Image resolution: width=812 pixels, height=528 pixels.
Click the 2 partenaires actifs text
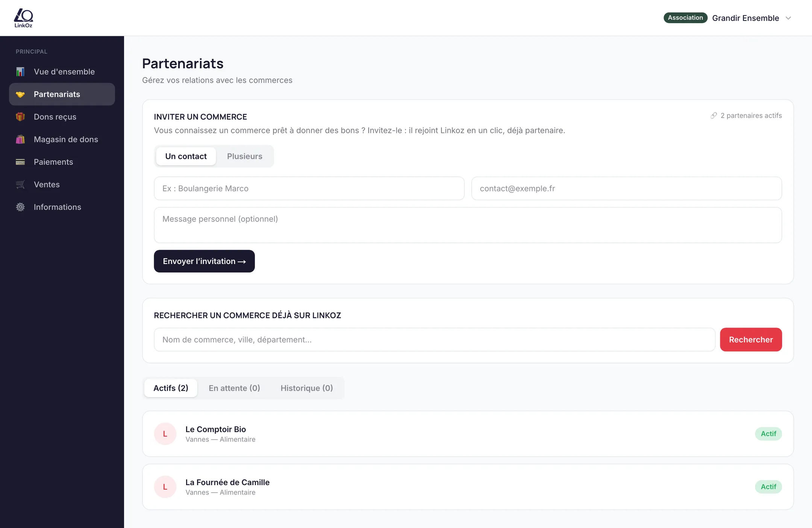[751, 115]
